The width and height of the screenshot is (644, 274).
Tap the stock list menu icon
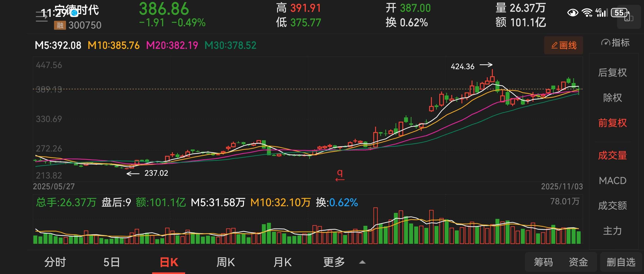click(x=41, y=16)
